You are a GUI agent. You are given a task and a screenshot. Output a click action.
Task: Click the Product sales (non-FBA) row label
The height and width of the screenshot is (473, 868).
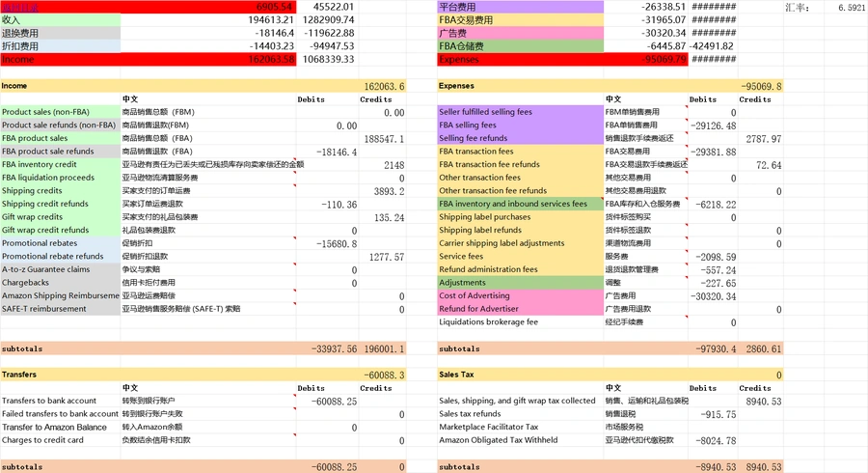pos(61,112)
